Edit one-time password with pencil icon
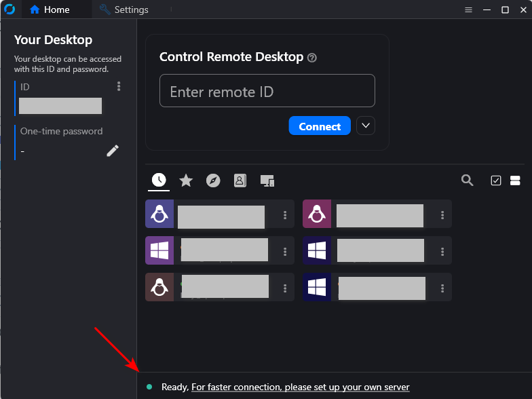The image size is (532, 399). click(113, 151)
